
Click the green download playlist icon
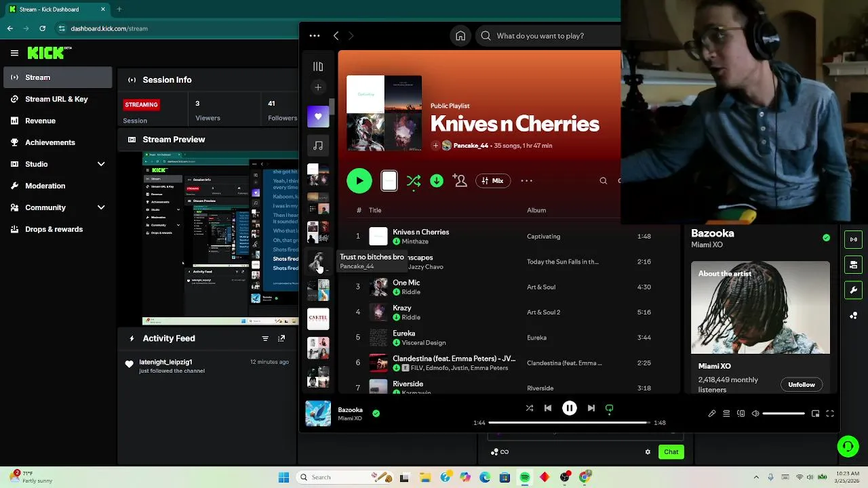(x=437, y=181)
